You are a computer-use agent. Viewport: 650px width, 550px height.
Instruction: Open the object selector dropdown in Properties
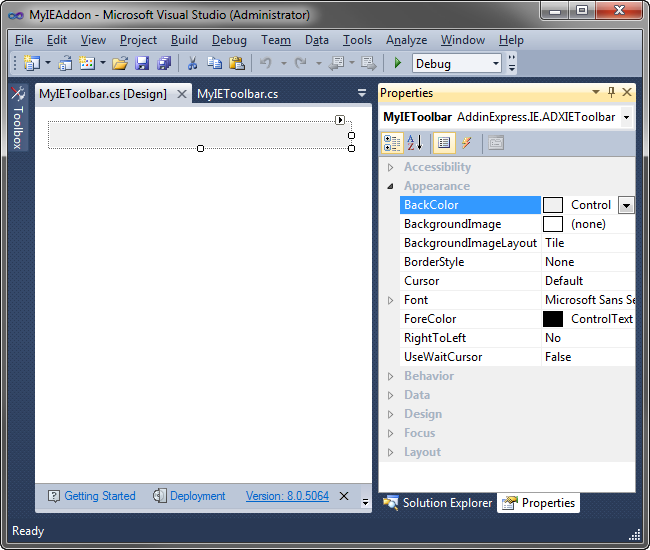[x=627, y=117]
